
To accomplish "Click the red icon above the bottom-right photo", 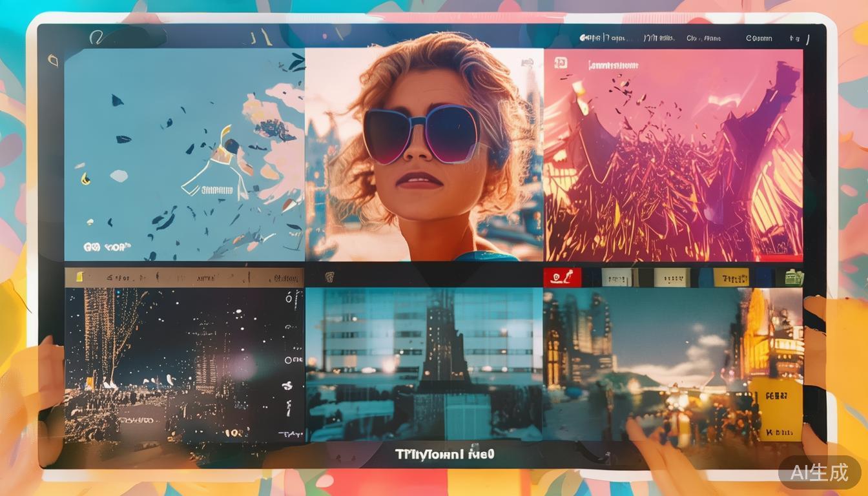I will coord(562,277).
